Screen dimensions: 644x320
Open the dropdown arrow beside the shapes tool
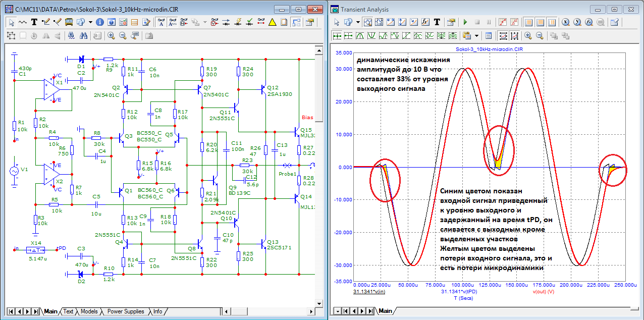coord(90,22)
